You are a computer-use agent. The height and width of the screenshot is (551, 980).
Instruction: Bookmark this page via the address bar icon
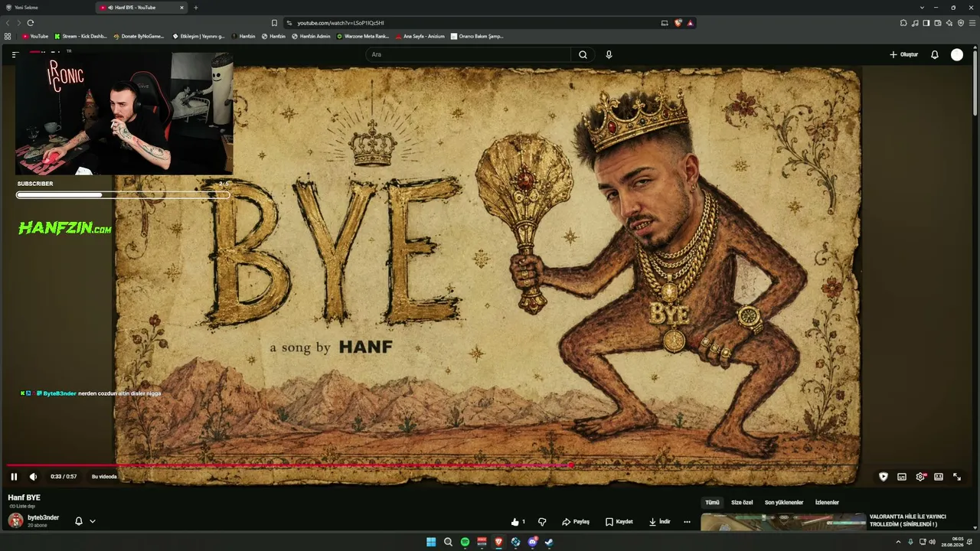point(274,23)
